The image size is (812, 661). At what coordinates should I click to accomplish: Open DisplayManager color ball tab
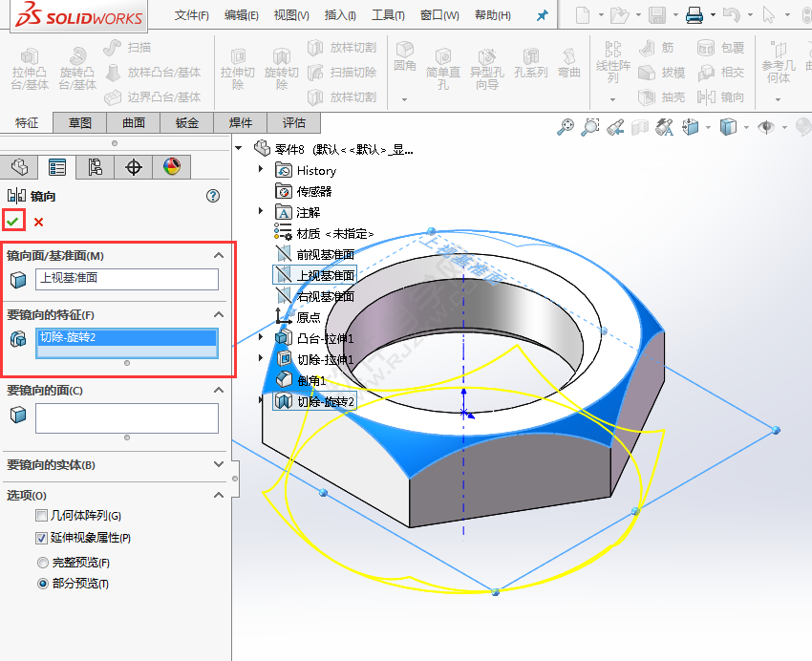coord(171,166)
